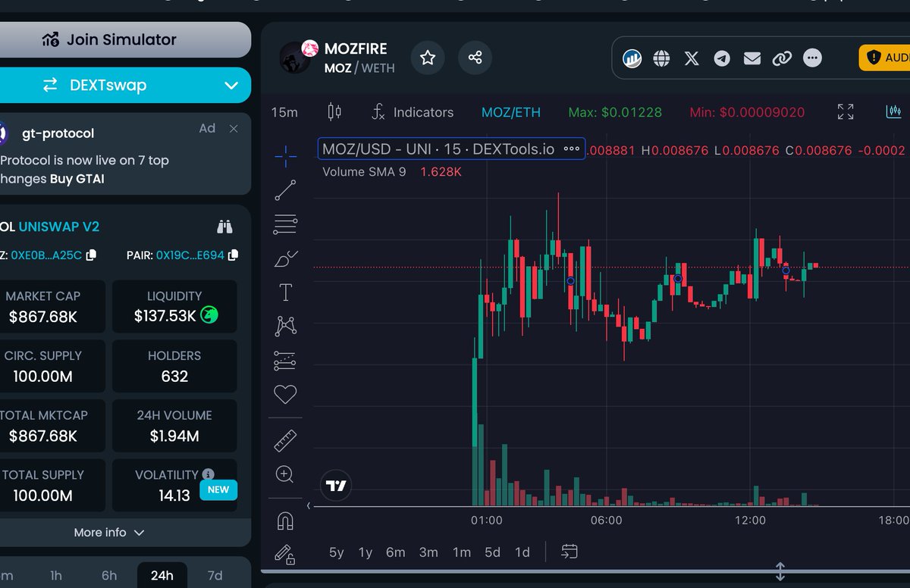Open the chain link icon
The height and width of the screenshot is (588, 910).
782,58
